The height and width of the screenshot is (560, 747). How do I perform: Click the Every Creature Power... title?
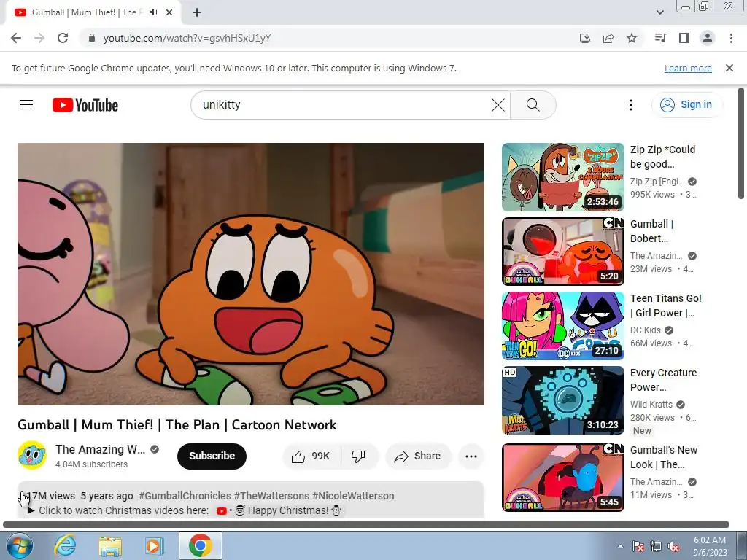(664, 380)
